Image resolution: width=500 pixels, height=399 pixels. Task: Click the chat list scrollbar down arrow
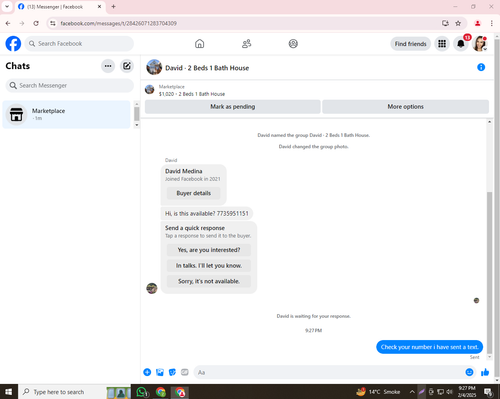point(136,125)
